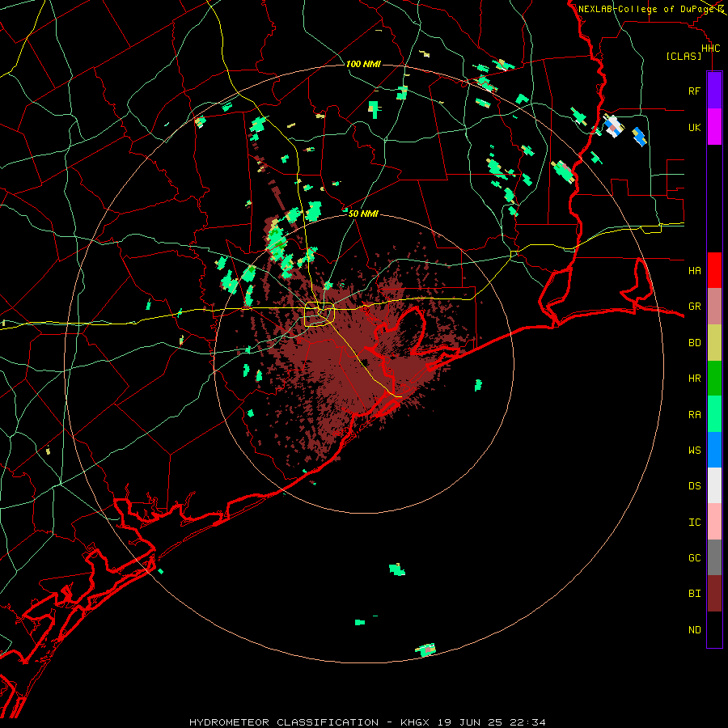The image size is (728, 728).
Task: Click the UK magenta legend swatch
Action: (714, 127)
